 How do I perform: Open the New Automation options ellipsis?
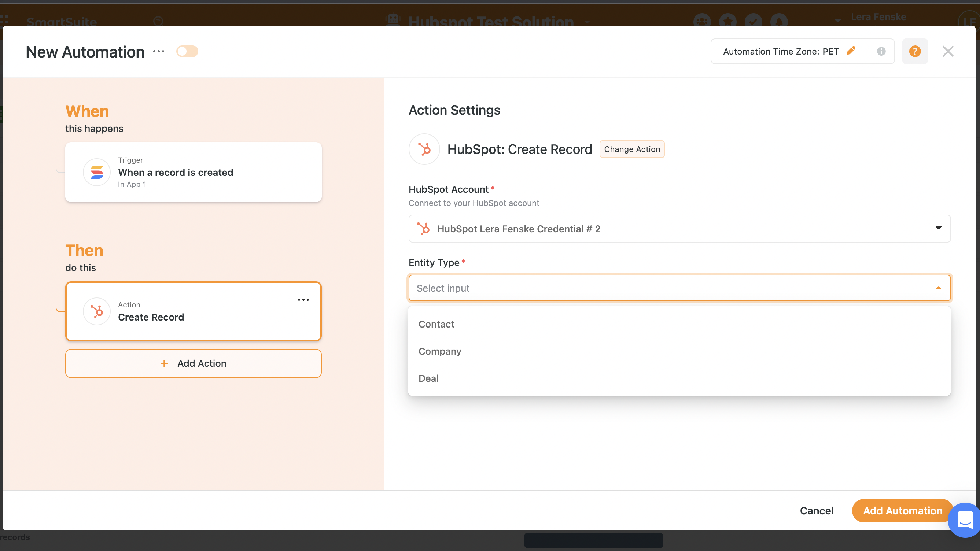click(159, 51)
